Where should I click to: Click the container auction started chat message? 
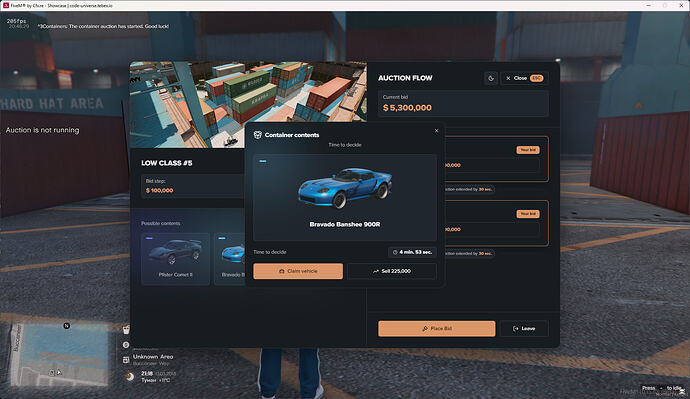(103, 26)
